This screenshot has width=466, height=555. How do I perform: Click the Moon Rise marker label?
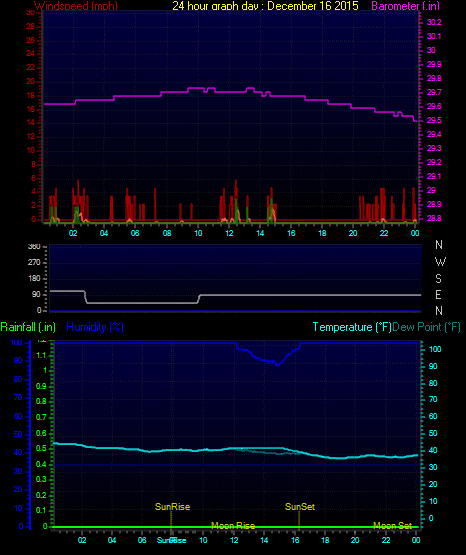pos(233,525)
